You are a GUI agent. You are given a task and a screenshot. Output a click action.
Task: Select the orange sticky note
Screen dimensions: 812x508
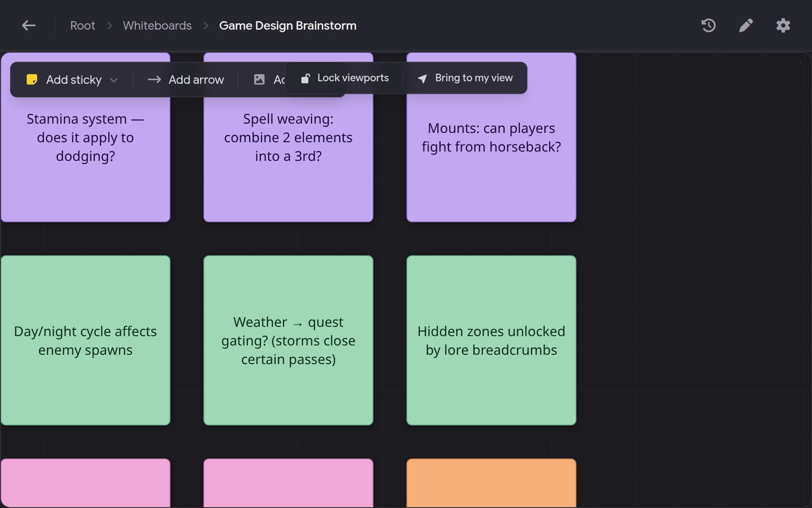point(491,483)
